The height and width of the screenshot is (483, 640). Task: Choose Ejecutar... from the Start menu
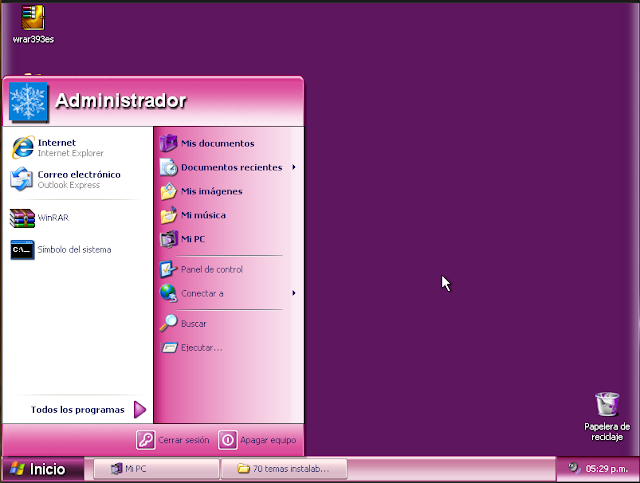229,347
